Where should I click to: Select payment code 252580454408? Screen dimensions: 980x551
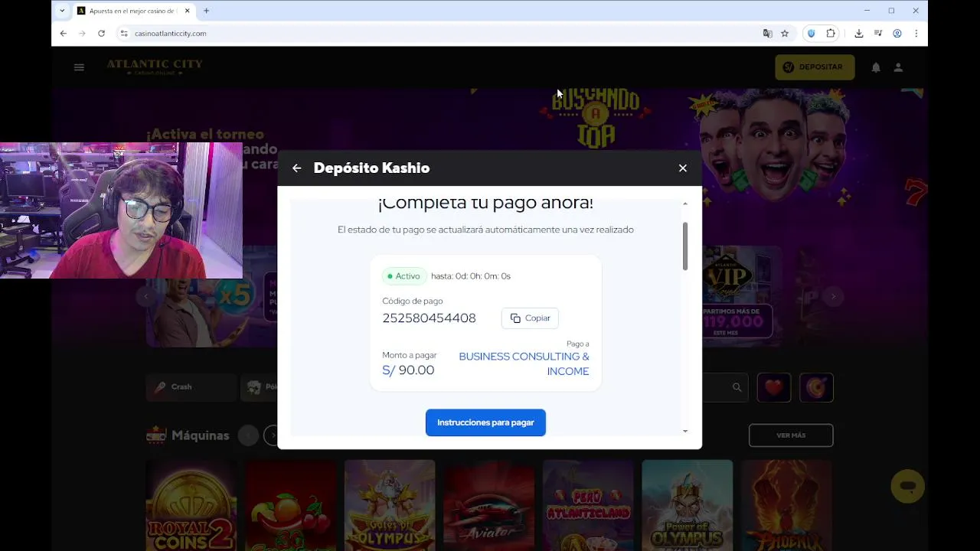click(x=429, y=318)
